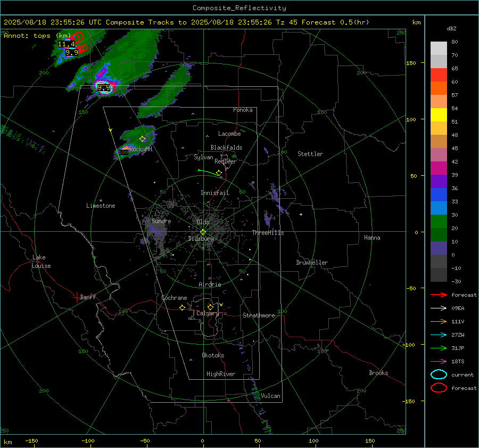Click the Limestone label
479x448 pixels.
tap(101, 206)
